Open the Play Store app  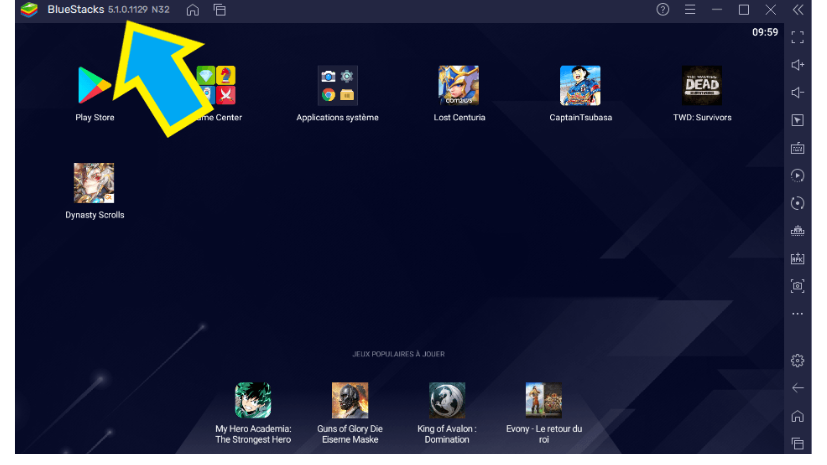point(95,86)
